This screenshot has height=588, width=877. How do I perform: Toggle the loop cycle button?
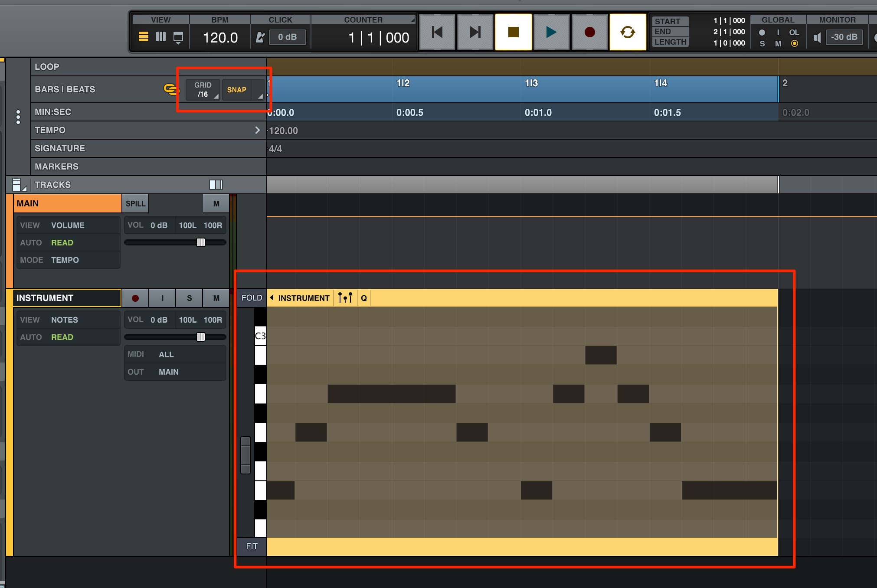[628, 32]
